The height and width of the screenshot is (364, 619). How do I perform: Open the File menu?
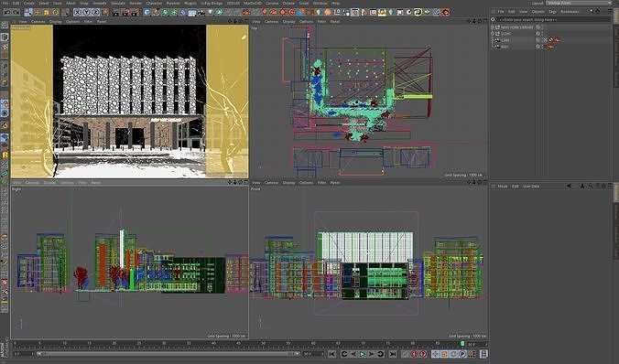click(x=5, y=3)
